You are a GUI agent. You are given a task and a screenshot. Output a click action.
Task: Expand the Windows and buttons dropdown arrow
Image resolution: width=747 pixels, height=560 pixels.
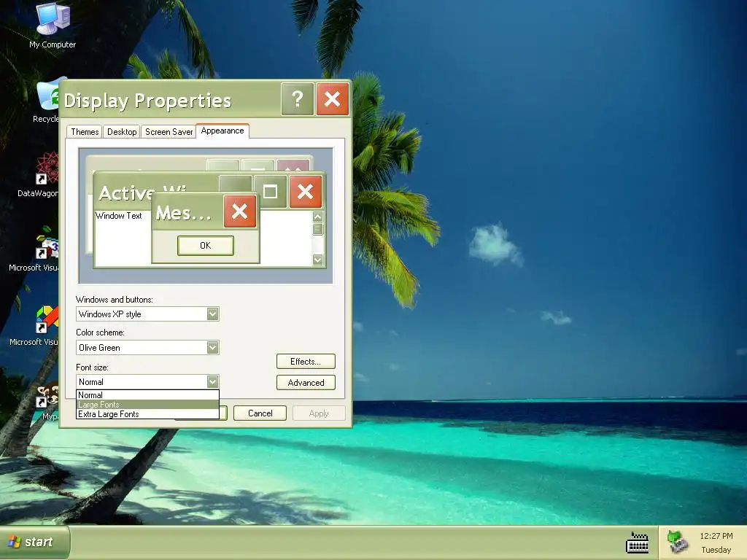coord(212,314)
